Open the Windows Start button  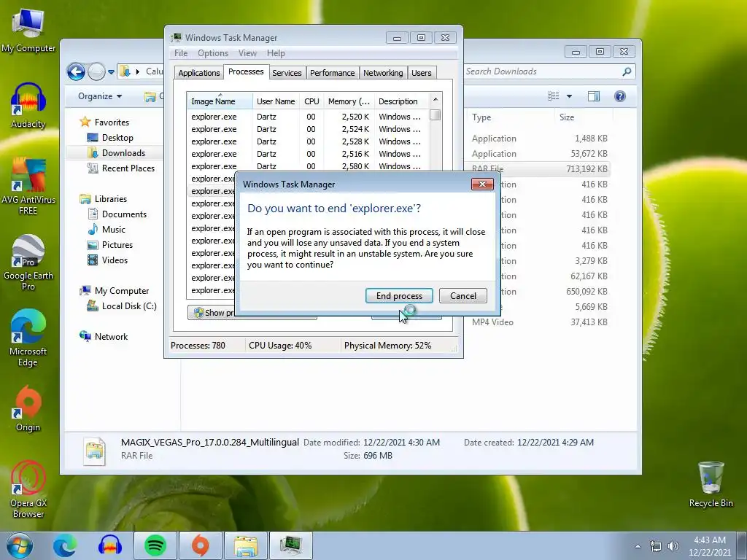point(20,545)
